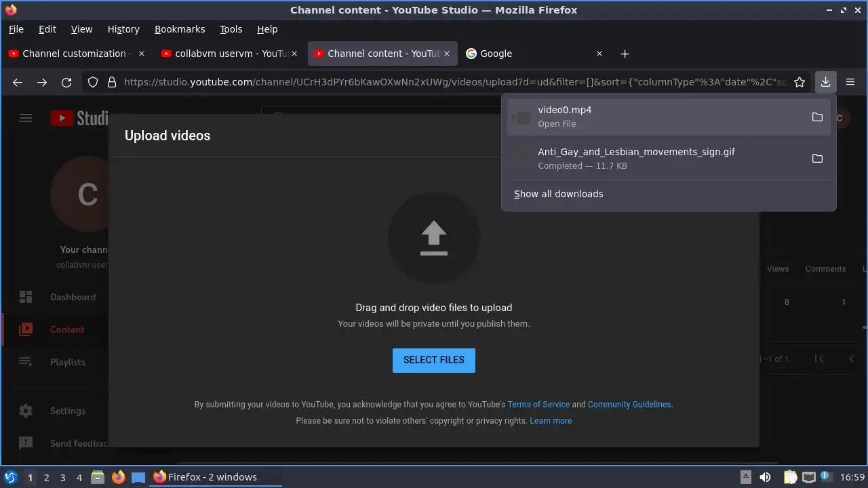Close the Channel customization tab

[142, 54]
